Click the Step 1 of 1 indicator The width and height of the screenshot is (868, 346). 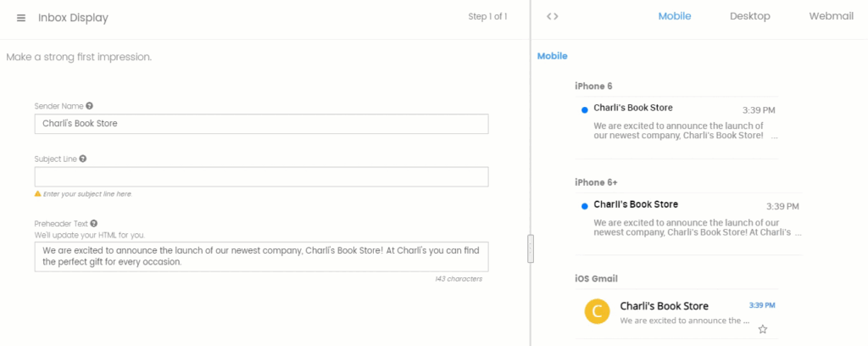pyautogui.click(x=487, y=17)
